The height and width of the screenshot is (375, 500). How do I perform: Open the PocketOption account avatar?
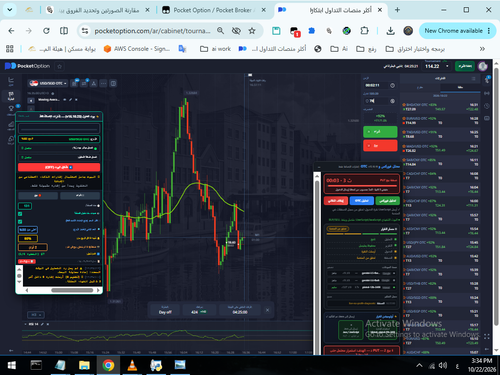[x=483, y=66]
